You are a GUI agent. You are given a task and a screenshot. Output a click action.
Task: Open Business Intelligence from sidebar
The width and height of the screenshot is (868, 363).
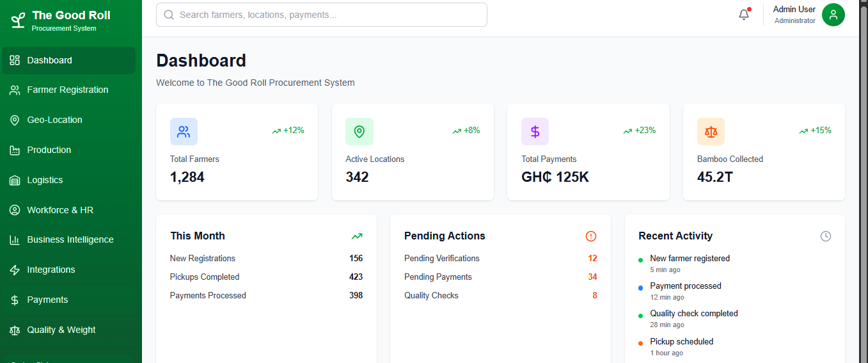(70, 240)
